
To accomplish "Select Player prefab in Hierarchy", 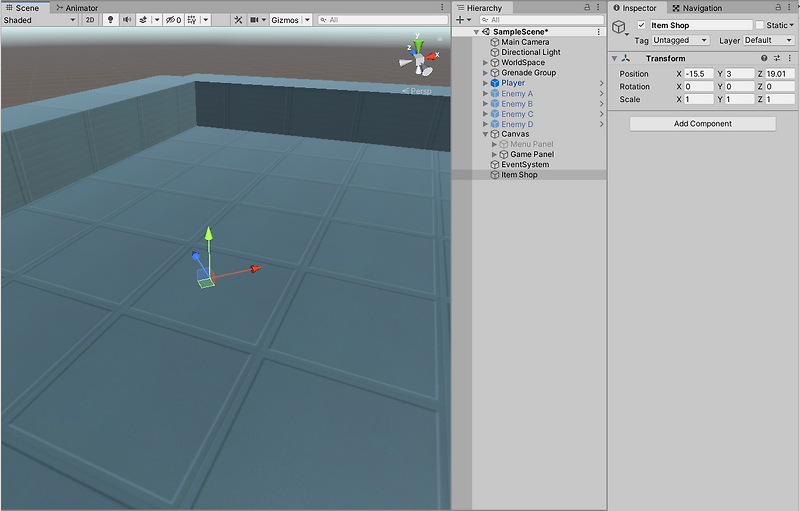I will pyautogui.click(x=513, y=83).
